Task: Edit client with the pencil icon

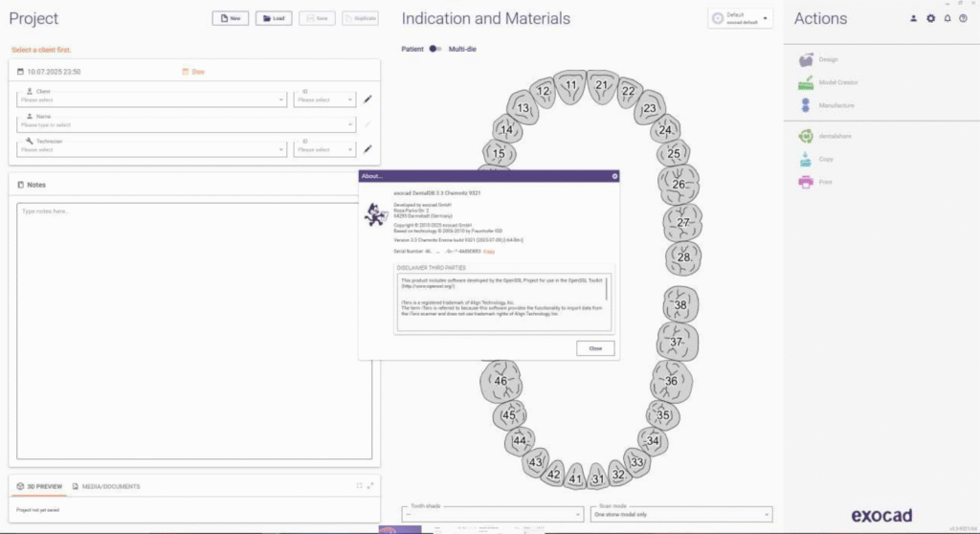Action: point(367,99)
